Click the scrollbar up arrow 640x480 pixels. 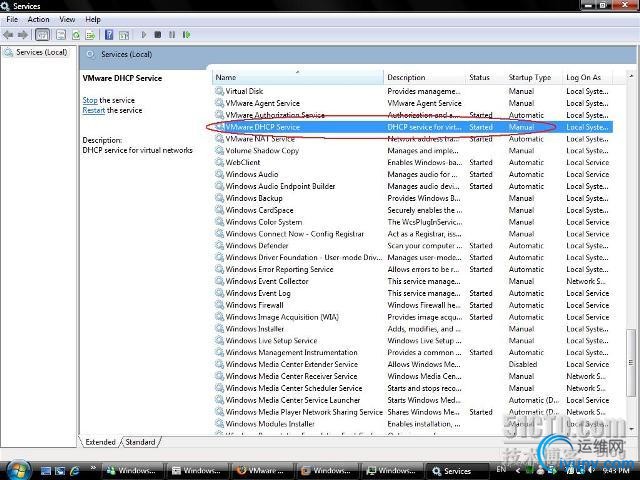(631, 76)
